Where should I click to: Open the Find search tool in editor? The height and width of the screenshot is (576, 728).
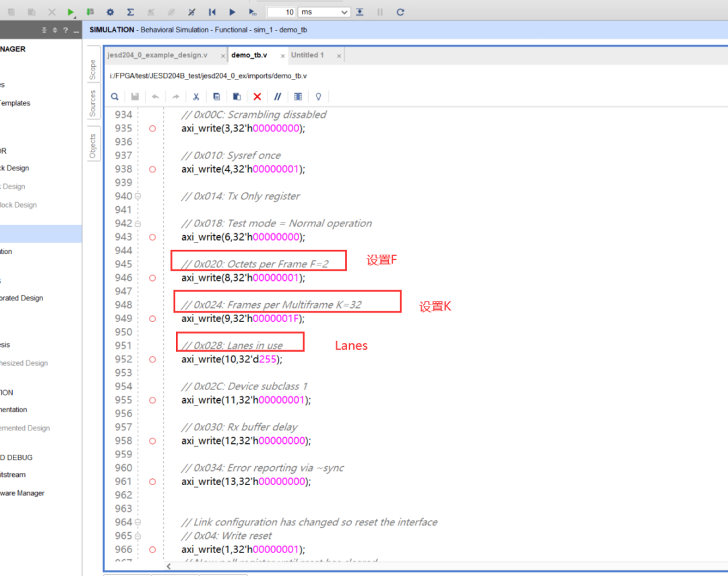(x=115, y=96)
